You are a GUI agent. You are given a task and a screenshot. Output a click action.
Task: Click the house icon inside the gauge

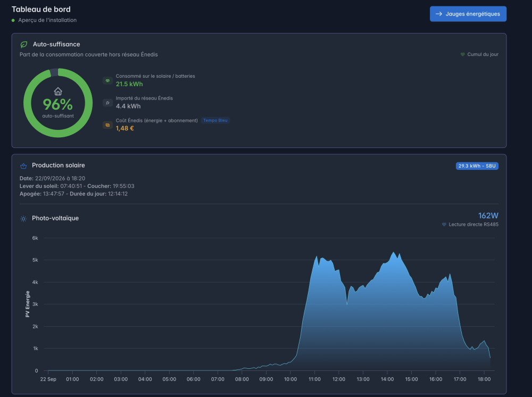[58, 92]
